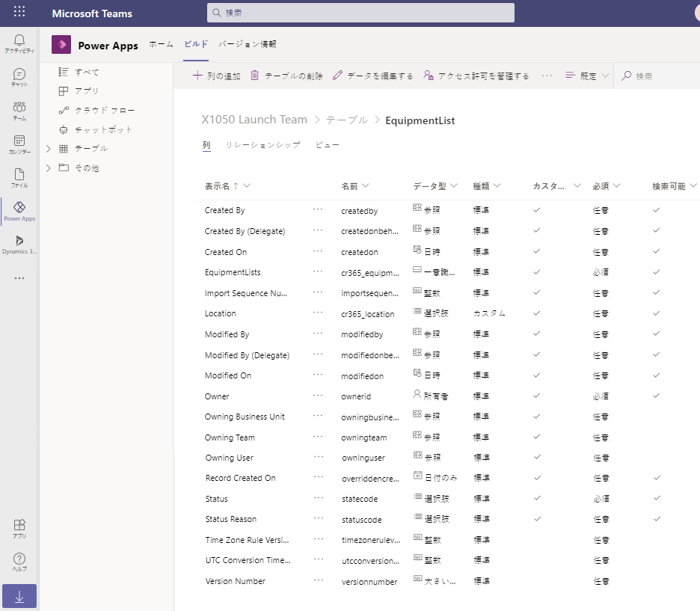
Task: Open Calendar in Teams sidebar
Action: (x=19, y=144)
